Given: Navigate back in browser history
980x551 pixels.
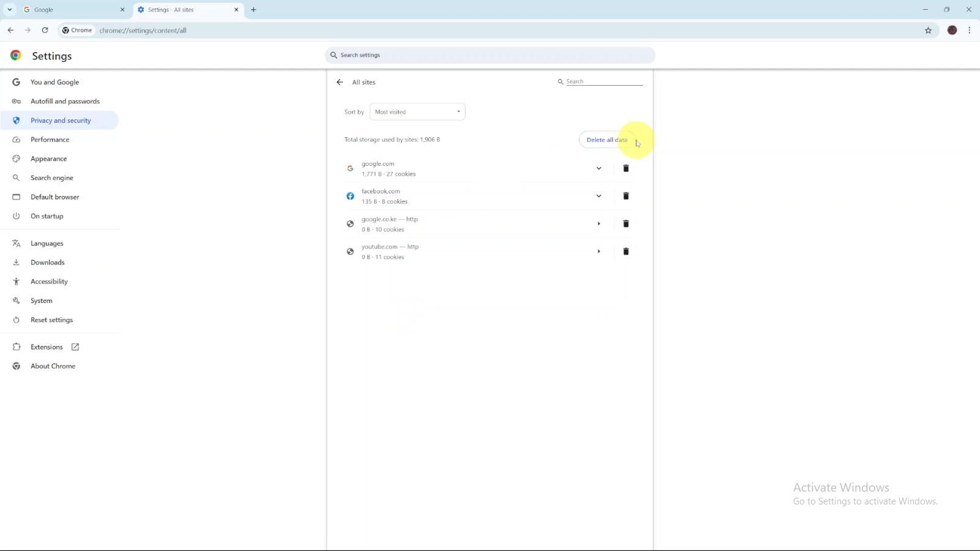Looking at the screenshot, I should (10, 30).
